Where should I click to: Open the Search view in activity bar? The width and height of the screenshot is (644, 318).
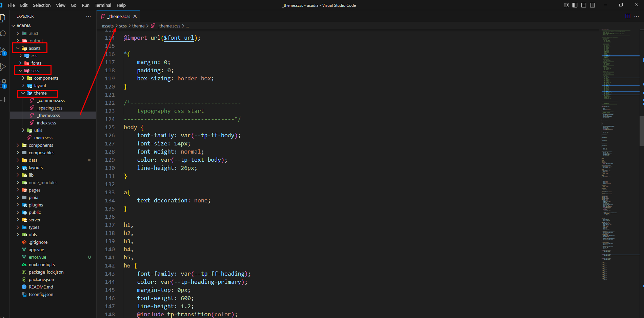tap(3, 34)
